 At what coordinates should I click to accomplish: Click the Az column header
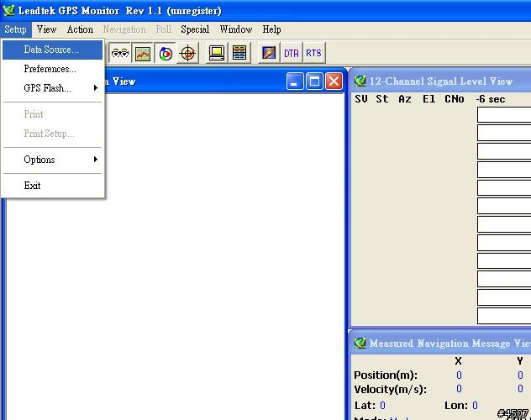coord(405,99)
